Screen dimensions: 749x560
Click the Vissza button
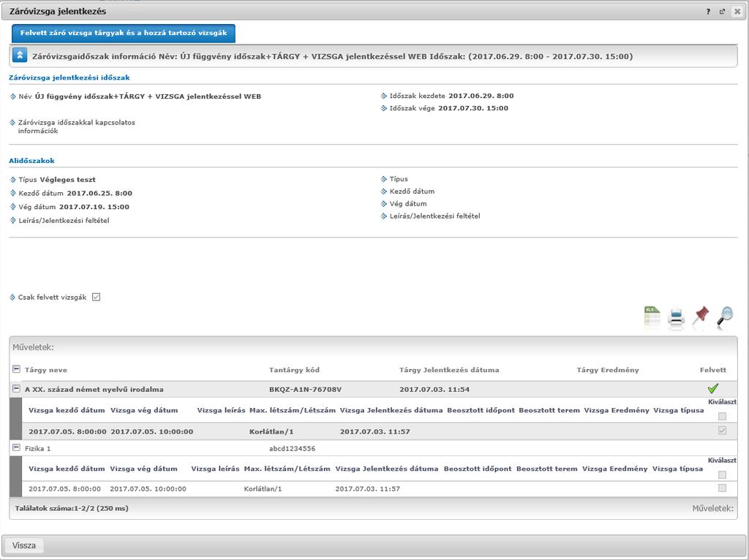24,545
